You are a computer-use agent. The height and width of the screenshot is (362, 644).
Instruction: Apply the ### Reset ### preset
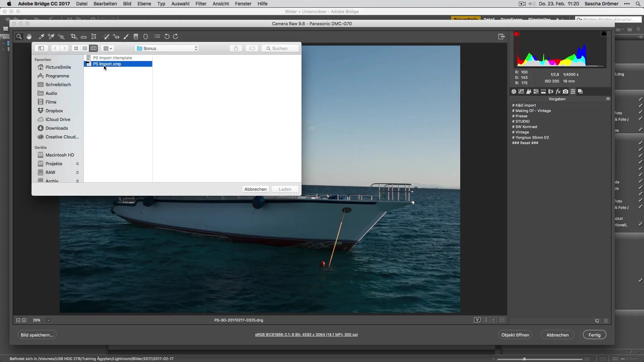point(525,143)
